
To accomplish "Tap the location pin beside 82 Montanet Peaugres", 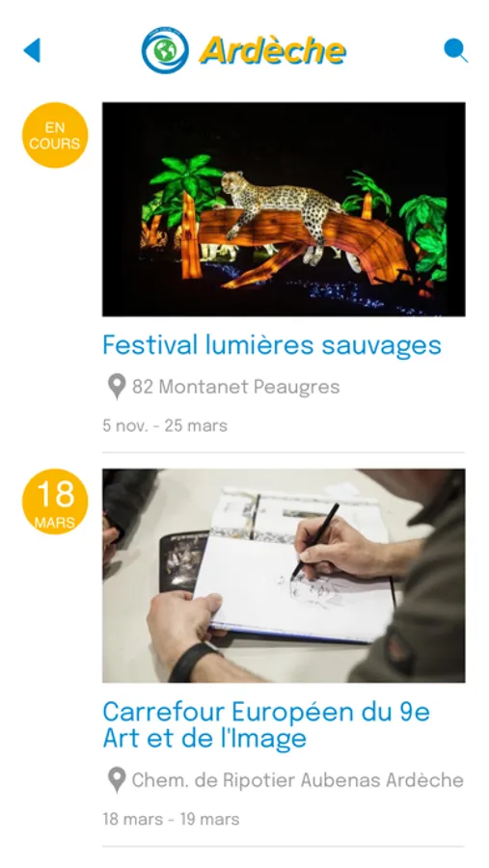I will point(117,387).
